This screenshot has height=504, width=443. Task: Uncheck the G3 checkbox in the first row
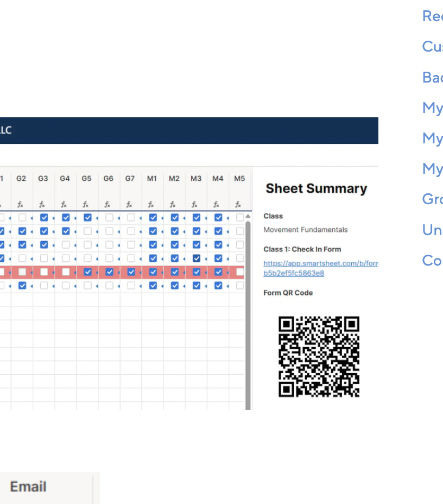(x=44, y=218)
